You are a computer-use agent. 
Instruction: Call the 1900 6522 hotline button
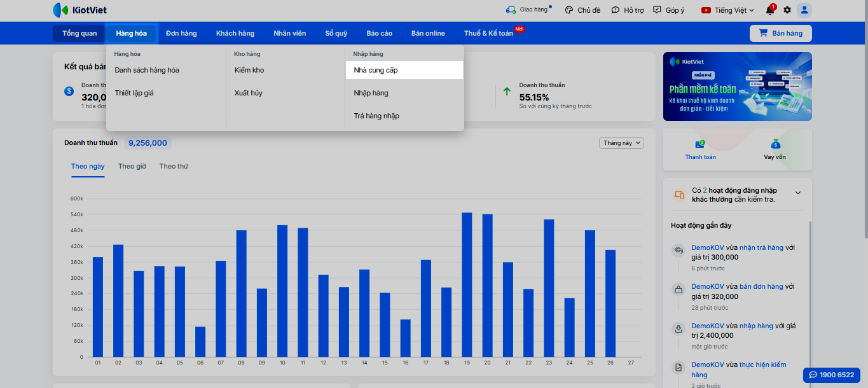[831, 375]
